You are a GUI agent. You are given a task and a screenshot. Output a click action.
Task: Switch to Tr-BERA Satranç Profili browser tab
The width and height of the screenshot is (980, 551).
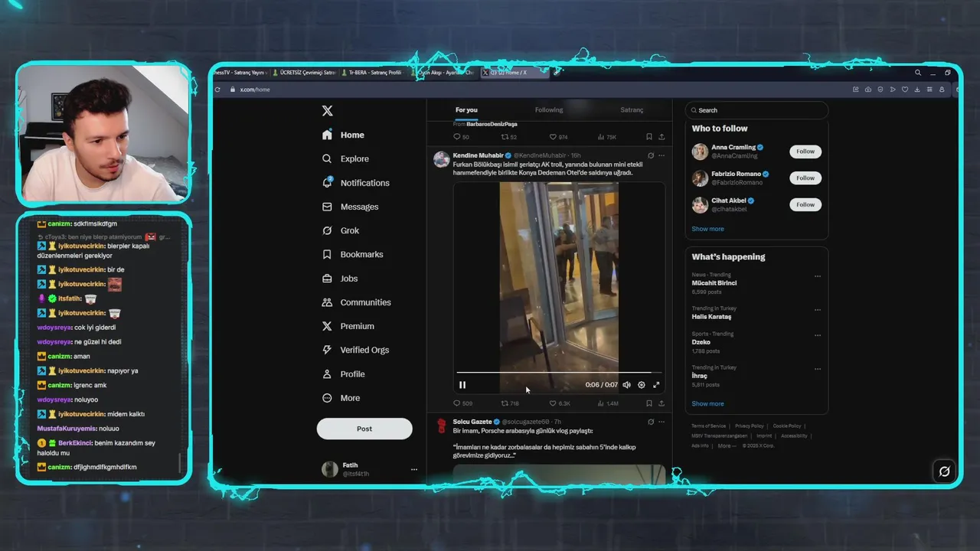(375, 73)
